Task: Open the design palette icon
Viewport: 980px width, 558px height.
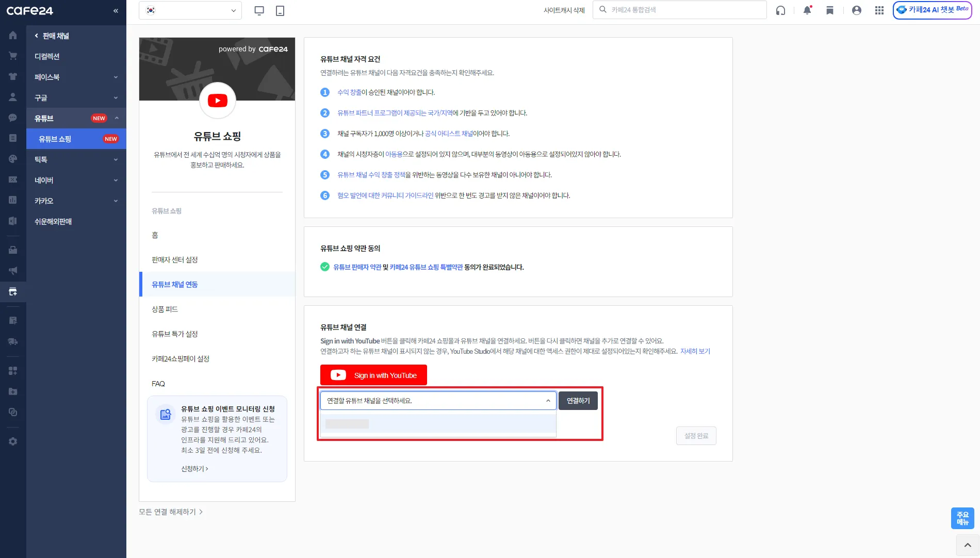Action: coord(13,159)
